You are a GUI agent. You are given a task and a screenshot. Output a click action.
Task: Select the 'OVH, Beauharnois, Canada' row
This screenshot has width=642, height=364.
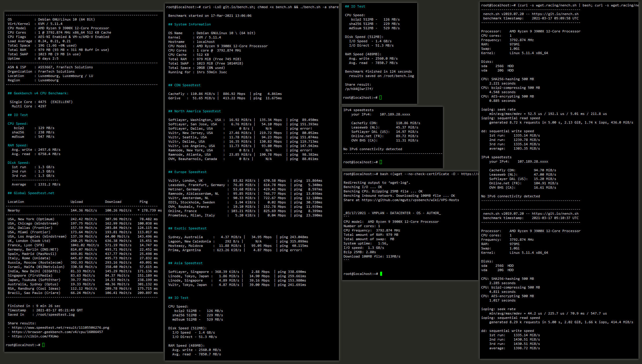coord(243,159)
